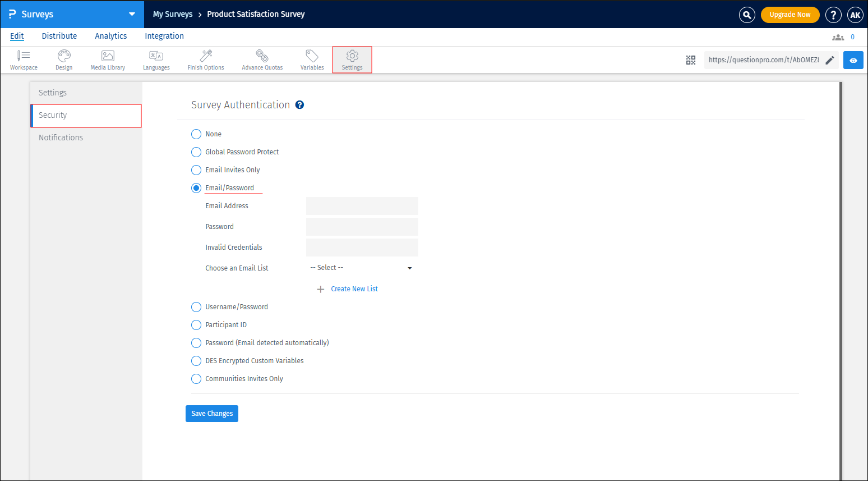Choose Username/Password authentication option
868x481 pixels.
(196, 307)
